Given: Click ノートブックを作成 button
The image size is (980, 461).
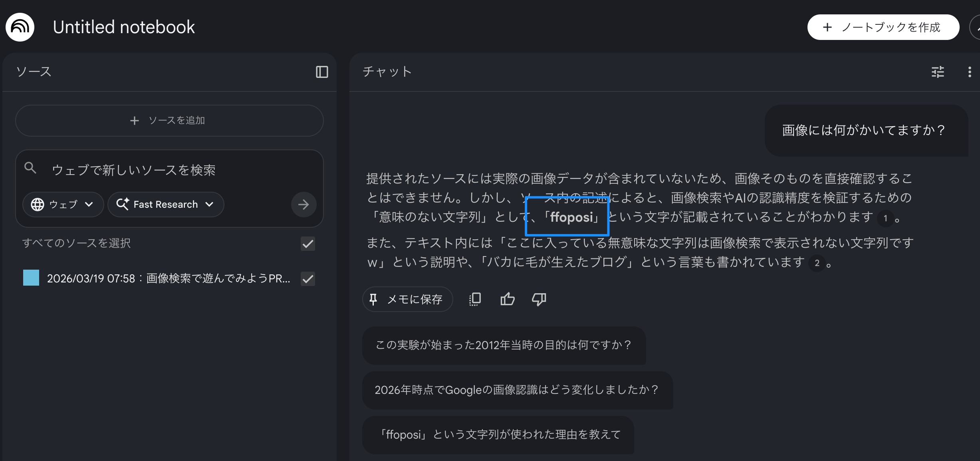Looking at the screenshot, I should pos(883,27).
